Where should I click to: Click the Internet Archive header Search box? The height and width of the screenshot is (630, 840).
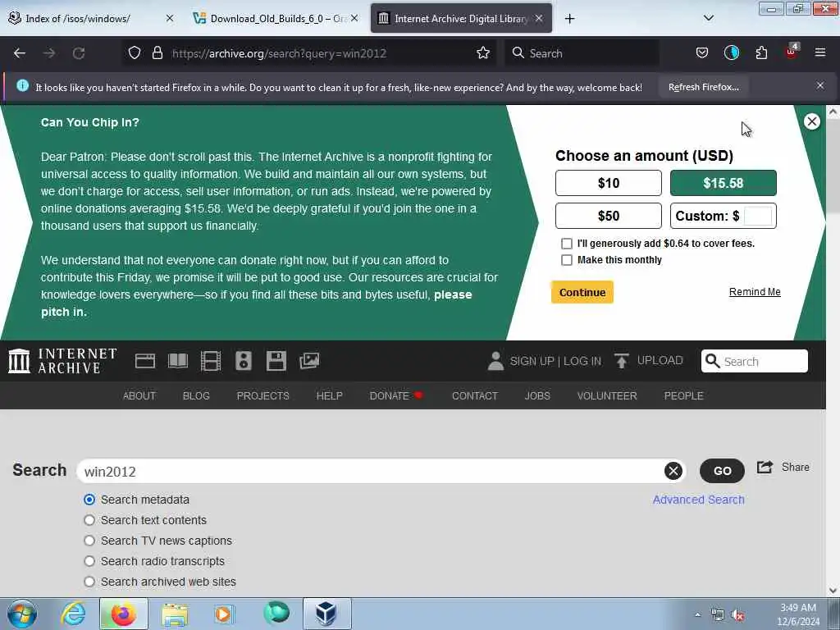(x=755, y=361)
